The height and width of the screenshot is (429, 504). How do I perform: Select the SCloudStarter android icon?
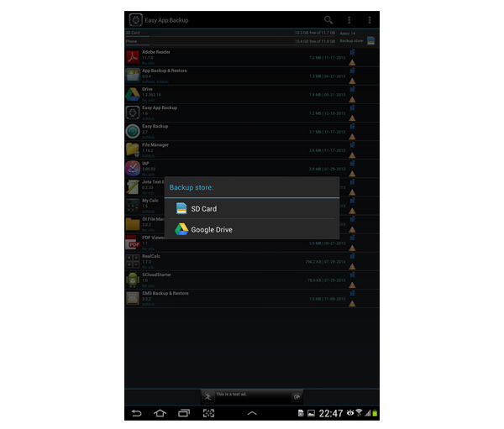[133, 280]
